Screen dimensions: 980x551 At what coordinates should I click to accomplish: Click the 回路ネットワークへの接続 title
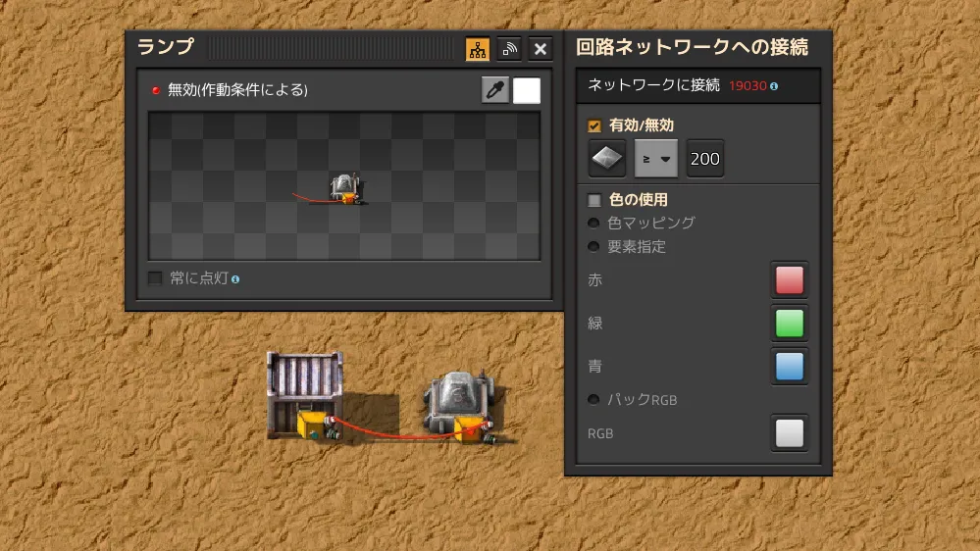point(692,47)
